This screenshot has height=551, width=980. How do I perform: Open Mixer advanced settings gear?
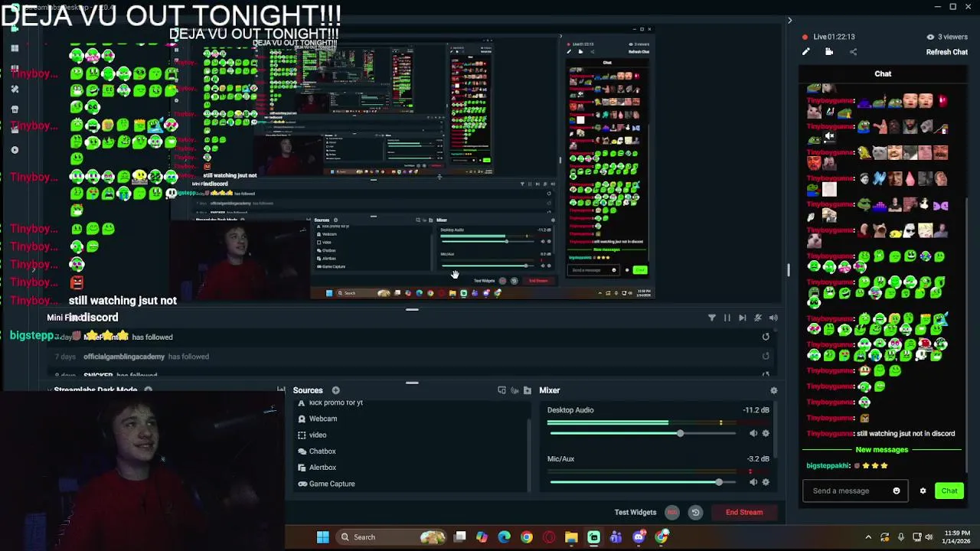pos(773,390)
